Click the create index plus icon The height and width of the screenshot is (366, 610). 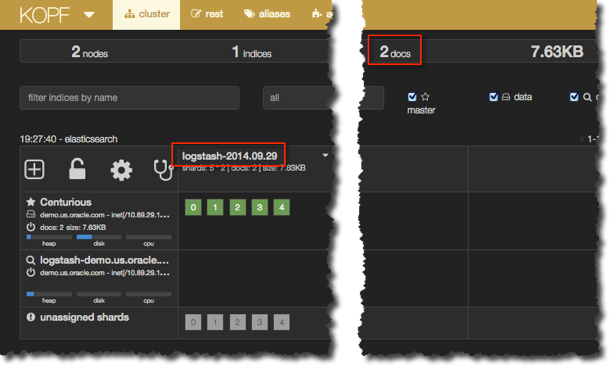point(34,170)
